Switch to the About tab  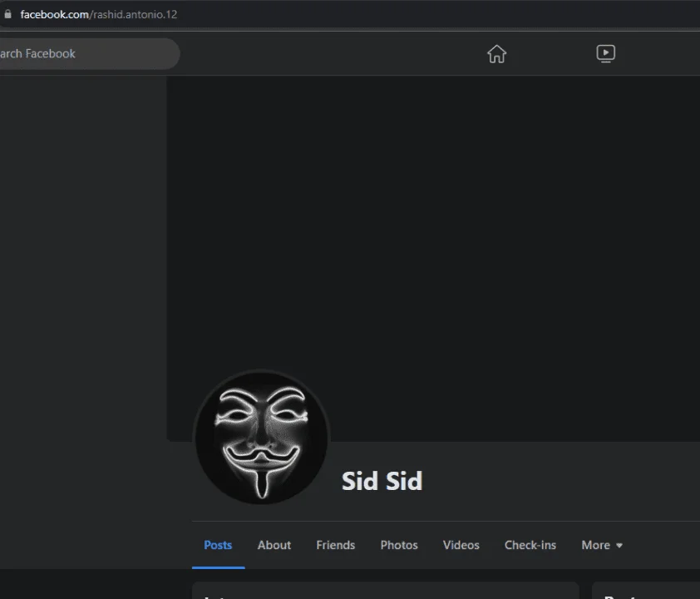[274, 545]
